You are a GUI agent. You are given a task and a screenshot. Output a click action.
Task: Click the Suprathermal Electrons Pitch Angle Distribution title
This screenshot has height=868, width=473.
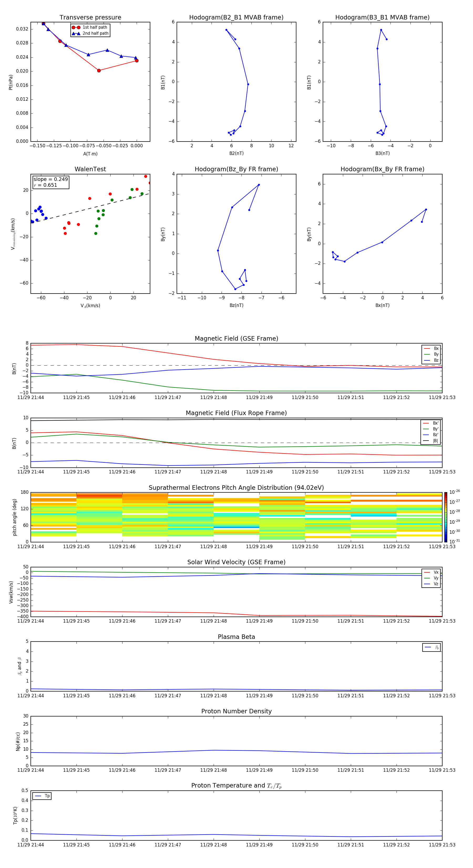236,488
